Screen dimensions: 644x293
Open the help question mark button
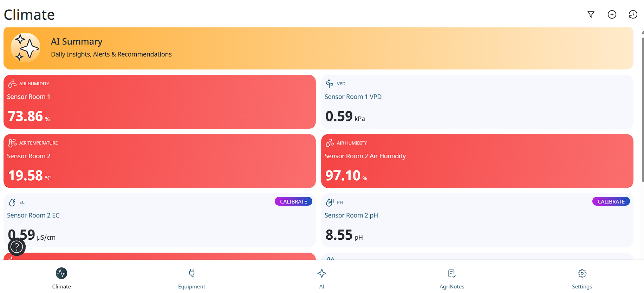tap(17, 247)
